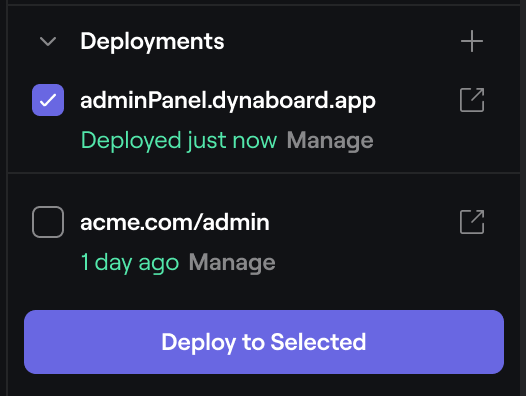Open Manage beside the 1 day ago text

(x=232, y=262)
